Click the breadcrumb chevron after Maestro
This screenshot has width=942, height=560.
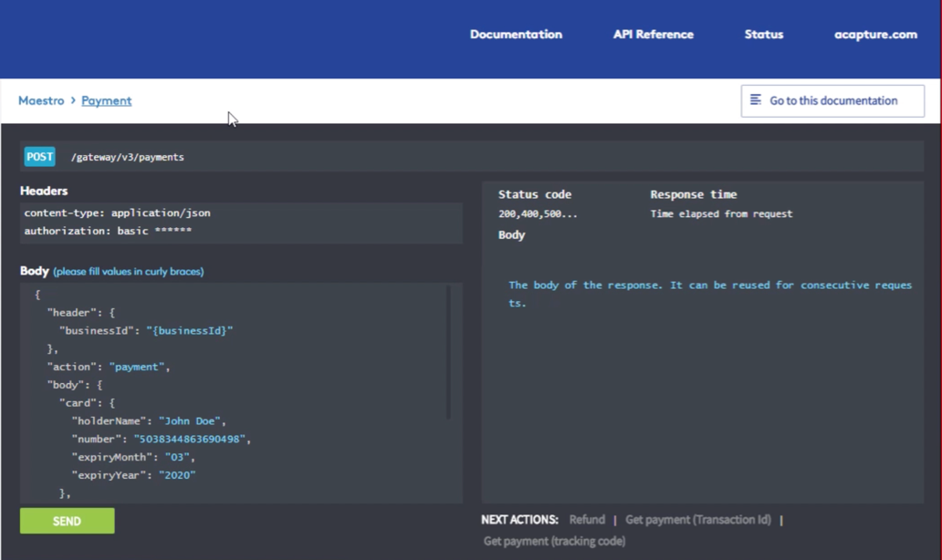click(x=73, y=100)
